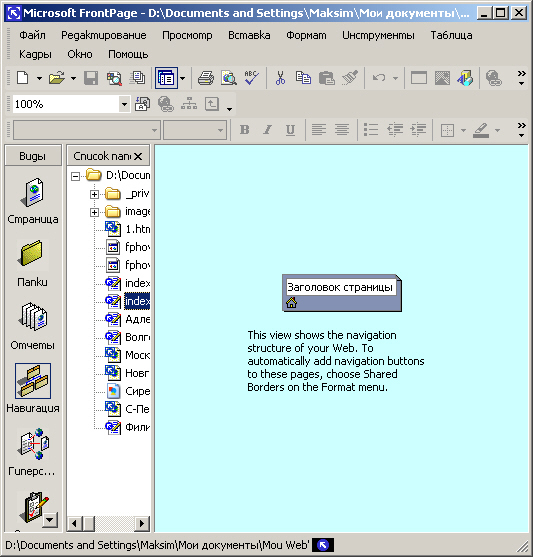Open the highlight color dropdown arrow

click(497, 130)
